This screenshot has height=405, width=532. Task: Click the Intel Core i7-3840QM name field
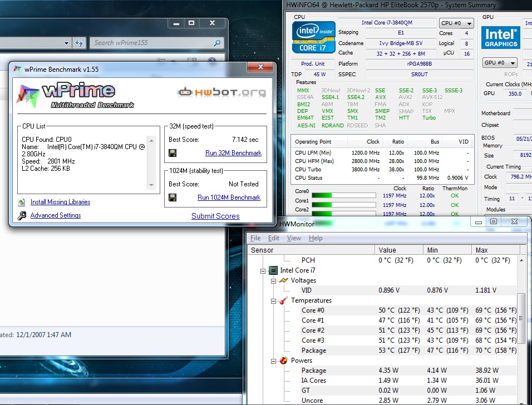click(x=387, y=23)
